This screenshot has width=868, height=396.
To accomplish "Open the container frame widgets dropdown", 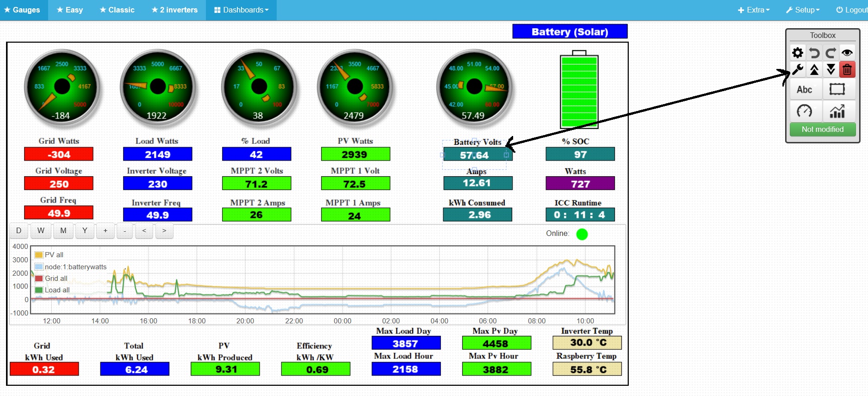I will 837,90.
